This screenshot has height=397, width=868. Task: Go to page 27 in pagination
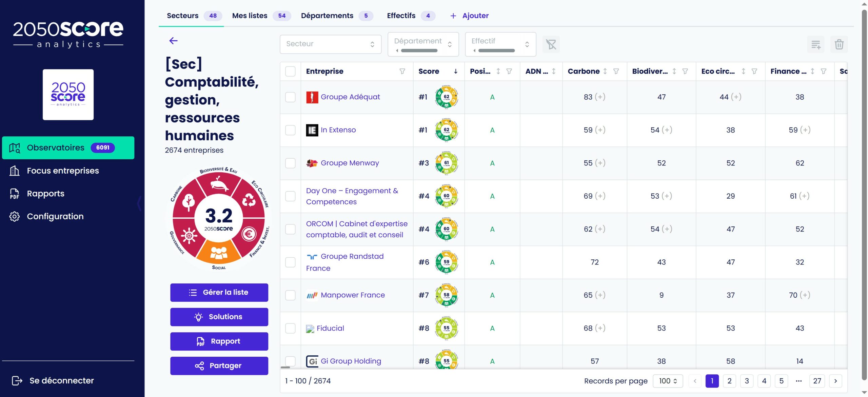pyautogui.click(x=817, y=381)
